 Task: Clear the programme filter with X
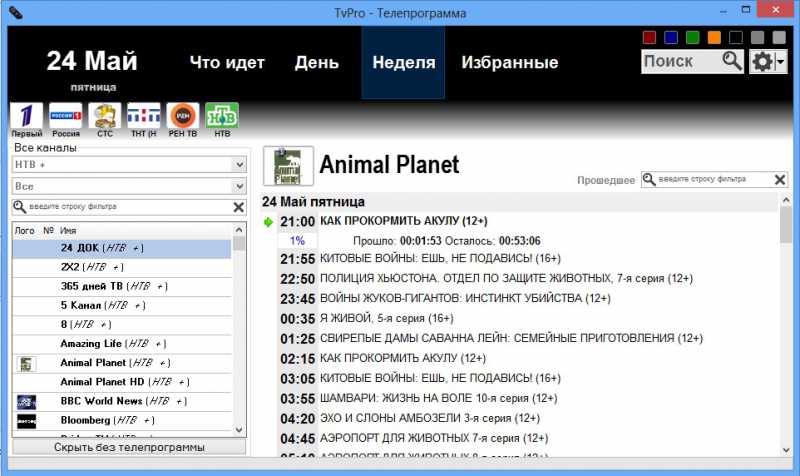(780, 180)
